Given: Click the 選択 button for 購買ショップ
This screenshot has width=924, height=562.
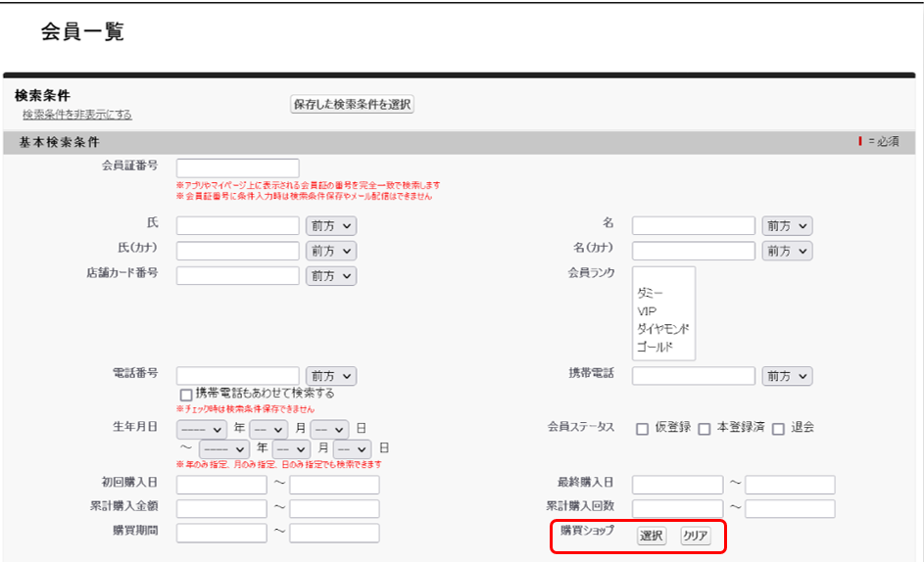Looking at the screenshot, I should 651,536.
